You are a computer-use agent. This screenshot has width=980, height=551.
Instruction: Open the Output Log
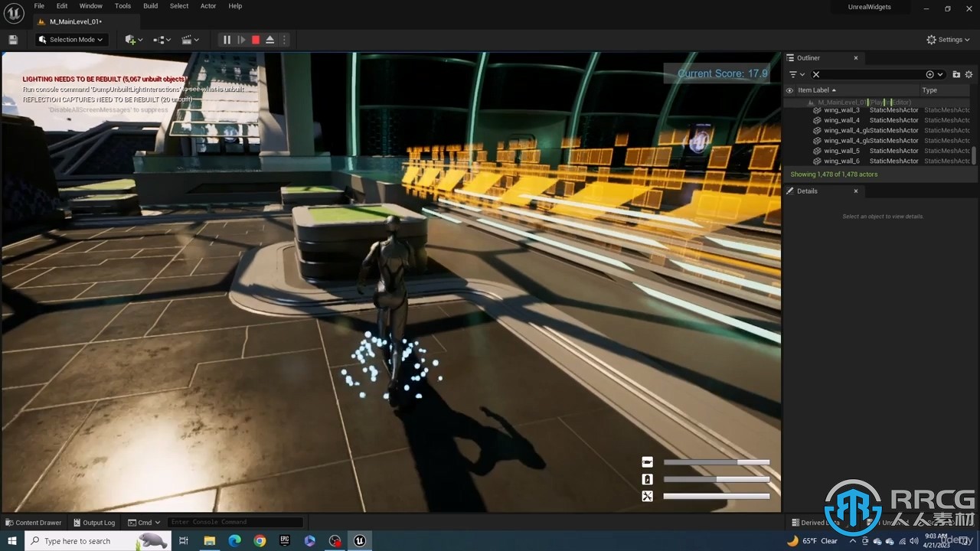(x=93, y=523)
